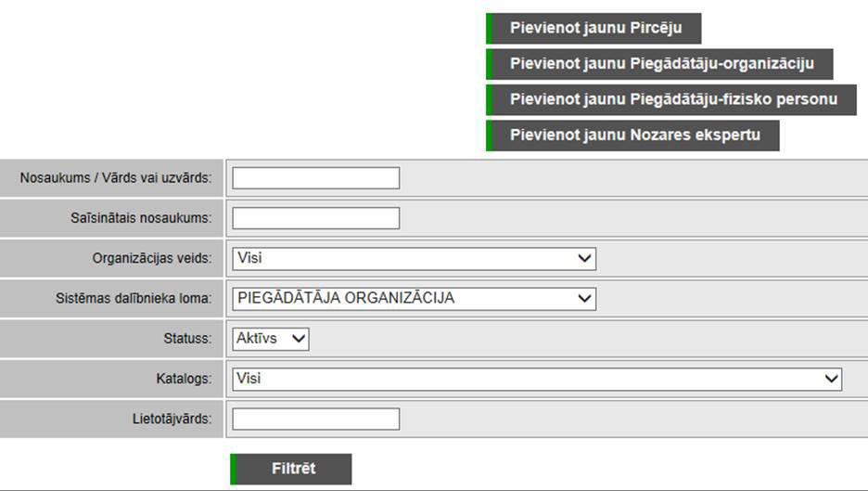Screen dimensions: 868x491
Task: Click the Organizācijas veids label
Action: [x=152, y=258]
